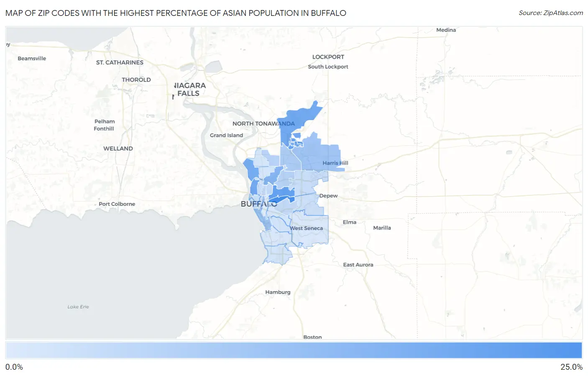Click the Pelham label
Viewport: 588px width, 376px height.
(x=105, y=122)
